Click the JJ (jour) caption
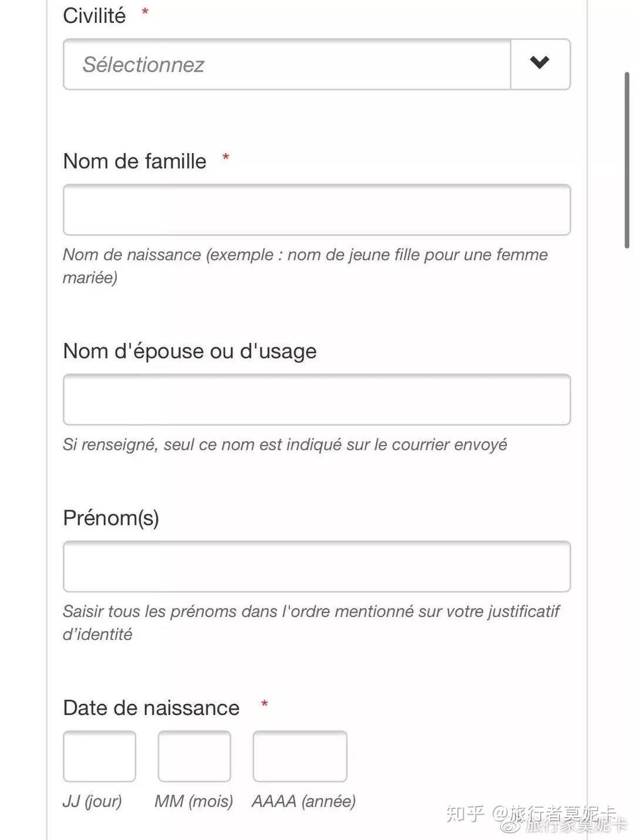This screenshot has height=840, width=634. tap(92, 801)
